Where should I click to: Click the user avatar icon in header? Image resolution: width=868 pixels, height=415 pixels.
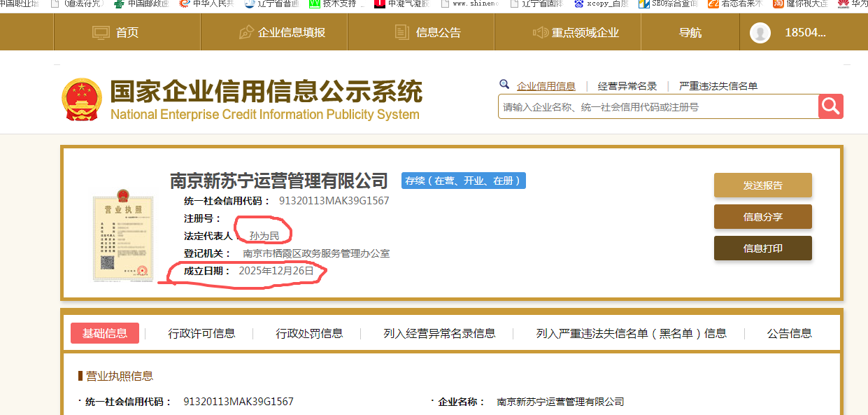tap(760, 33)
